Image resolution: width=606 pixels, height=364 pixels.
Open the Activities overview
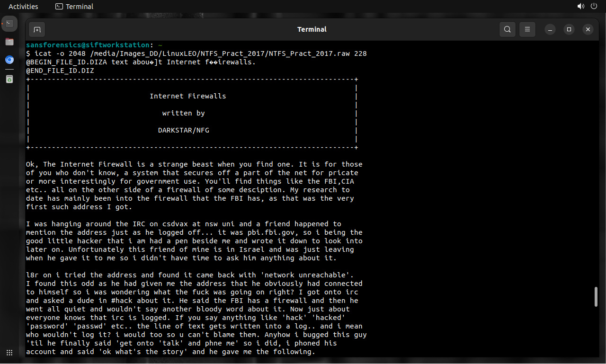click(x=23, y=7)
